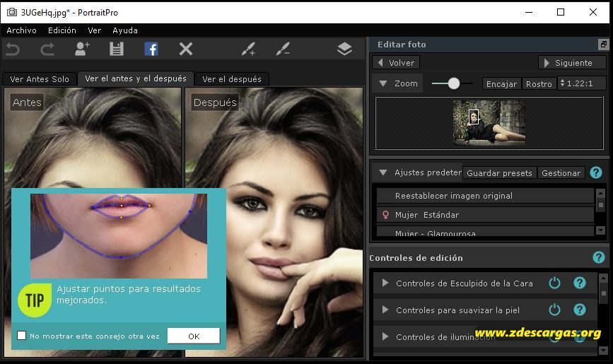Click the Volver button
Image resolution: width=613 pixels, height=364 pixels.
pyautogui.click(x=396, y=63)
